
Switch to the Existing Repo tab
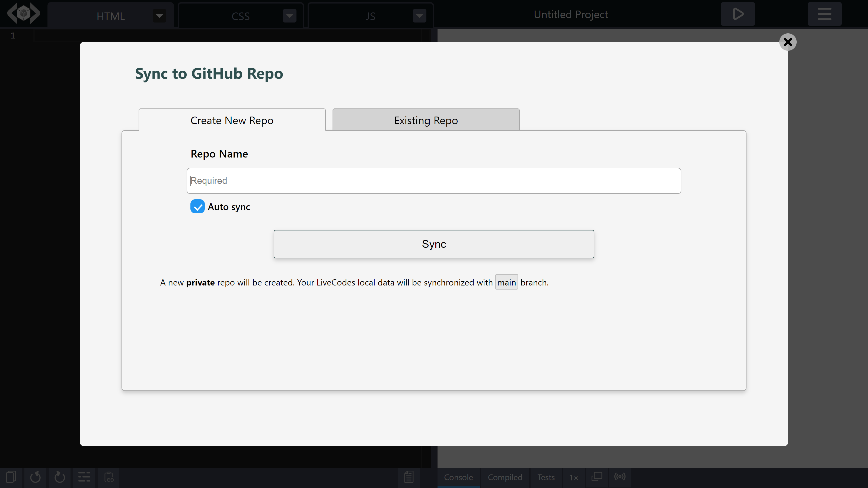[425, 120]
